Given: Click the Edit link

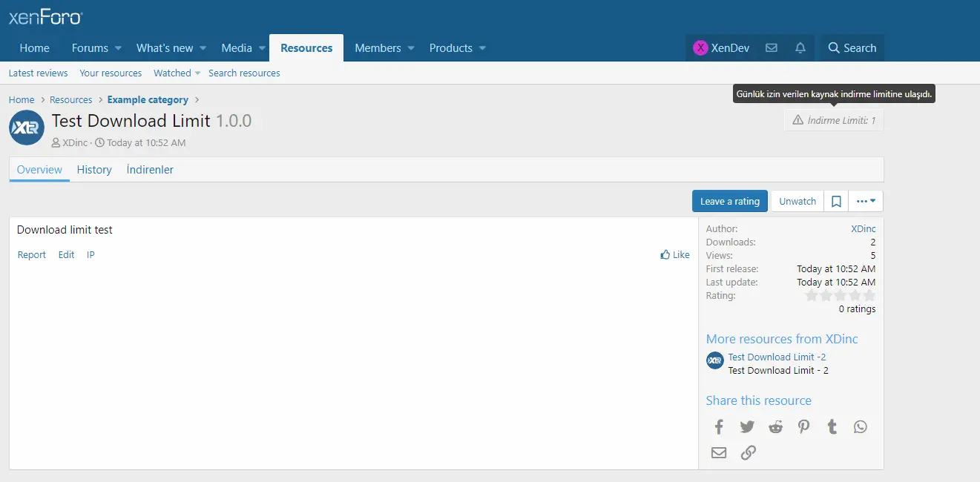Looking at the screenshot, I should pyautogui.click(x=67, y=254).
